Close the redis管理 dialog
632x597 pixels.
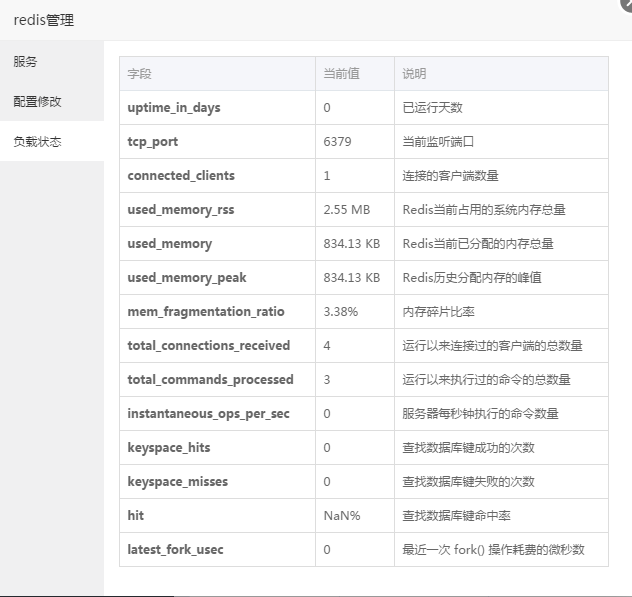627,4
